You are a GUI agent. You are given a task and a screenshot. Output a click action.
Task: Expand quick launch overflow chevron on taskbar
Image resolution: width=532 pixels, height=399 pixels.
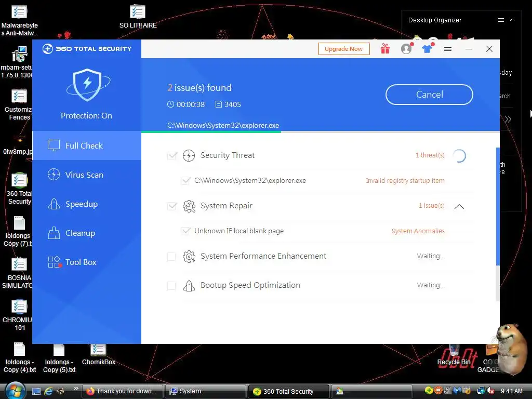[76, 388]
